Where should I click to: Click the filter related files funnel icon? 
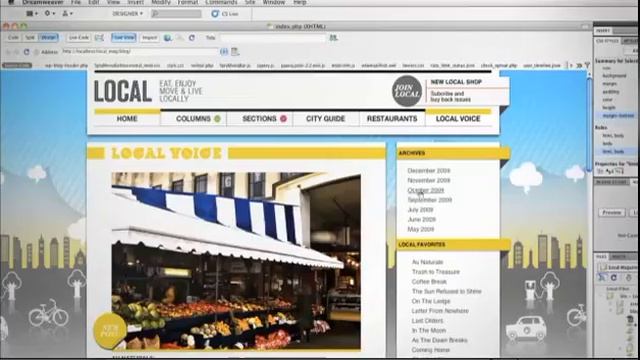587,65
